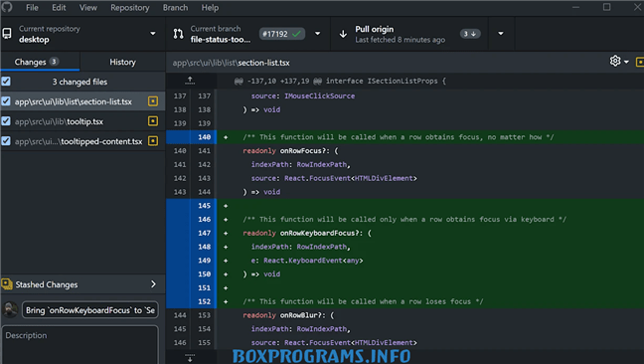Uncheck the tooltip.tsx file checkbox
The image size is (644, 364).
[x=6, y=121]
